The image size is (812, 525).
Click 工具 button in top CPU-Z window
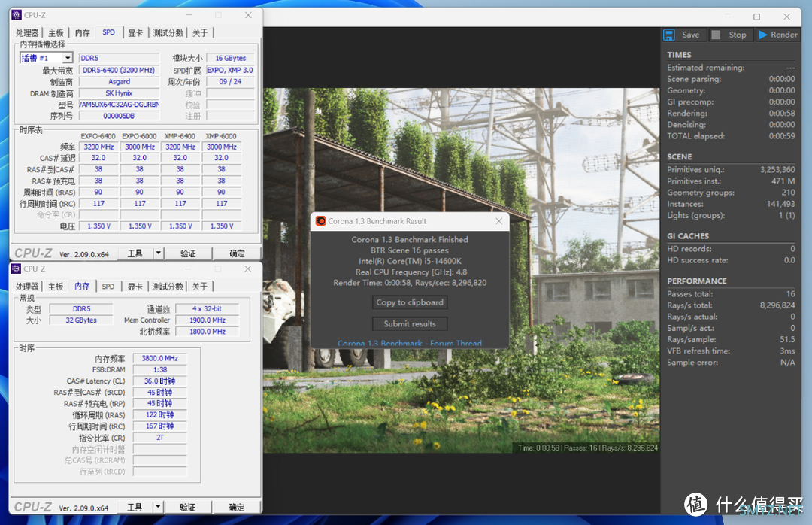pos(135,253)
